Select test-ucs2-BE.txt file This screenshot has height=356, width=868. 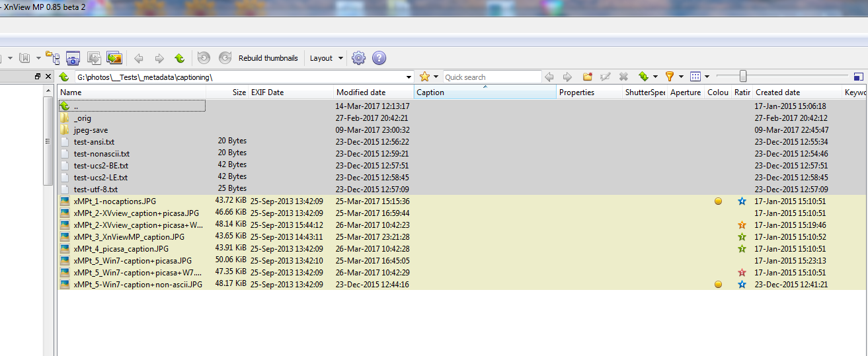(x=101, y=166)
